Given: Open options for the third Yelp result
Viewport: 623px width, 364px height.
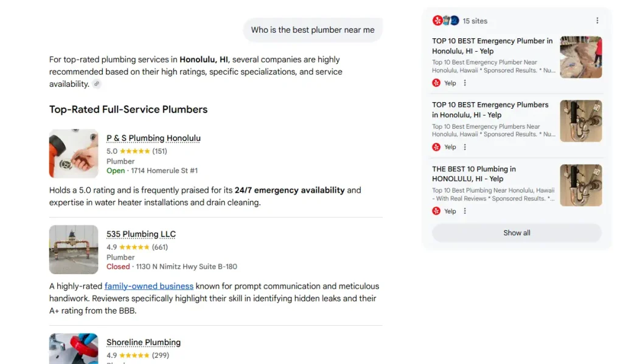Looking at the screenshot, I should (x=465, y=211).
